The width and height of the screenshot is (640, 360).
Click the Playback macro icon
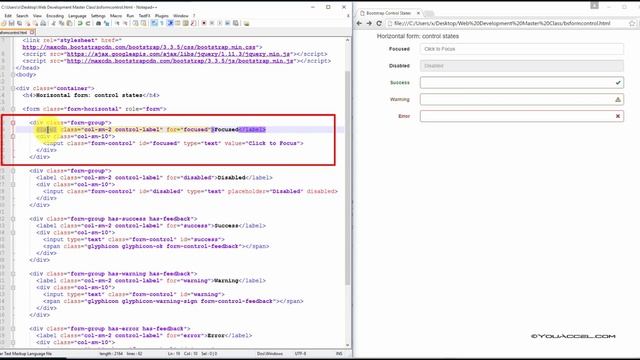coord(220,23)
